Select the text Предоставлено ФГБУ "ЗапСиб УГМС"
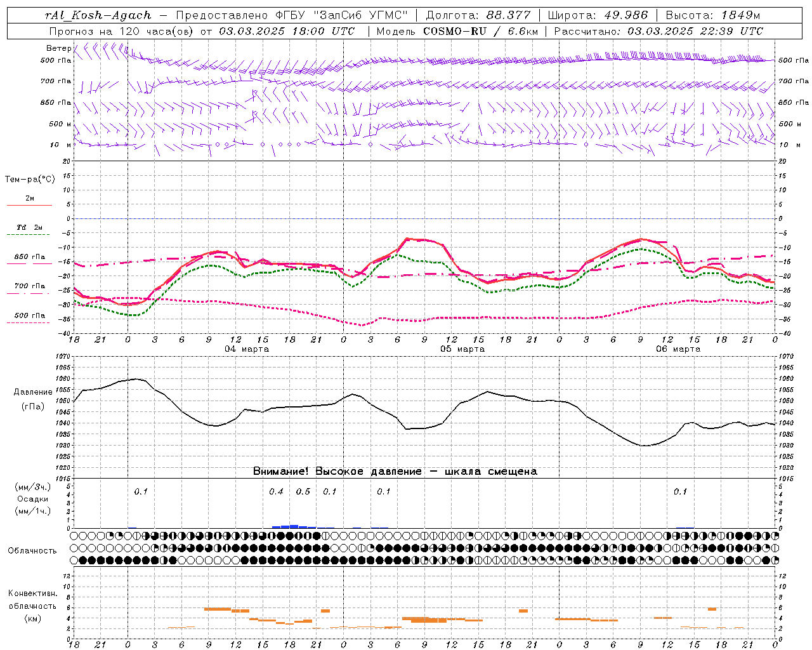 [x=291, y=15]
